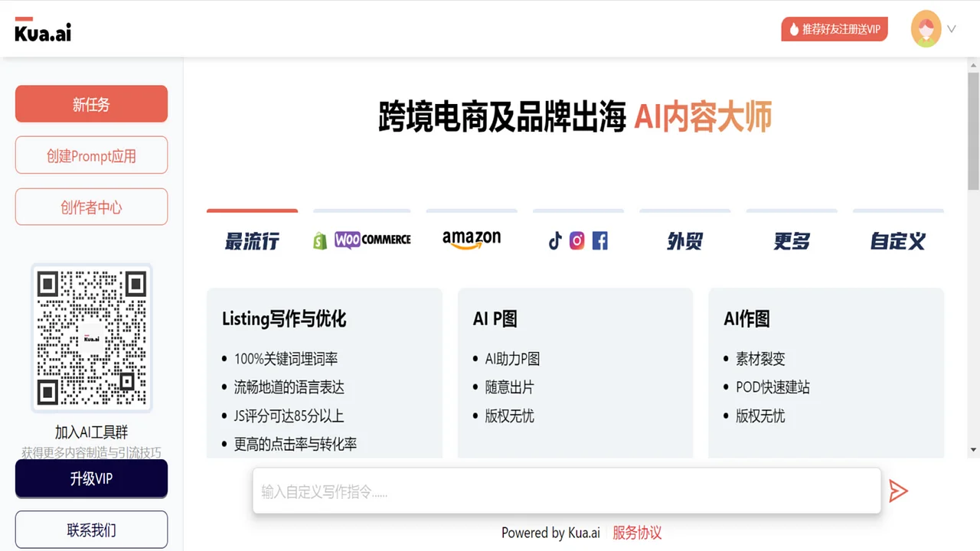Viewport: 980px width, 551px height.
Task: Open the Amazon platform tab
Action: [471, 240]
